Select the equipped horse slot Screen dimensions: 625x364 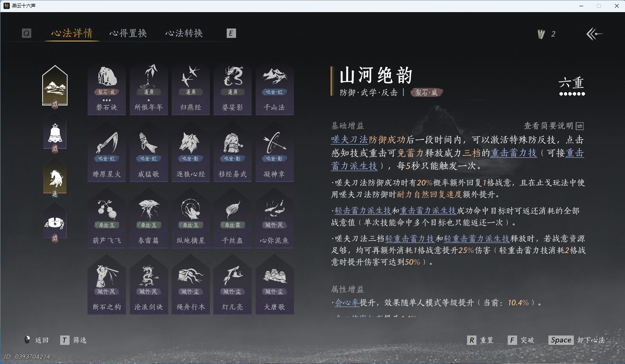click(55, 178)
